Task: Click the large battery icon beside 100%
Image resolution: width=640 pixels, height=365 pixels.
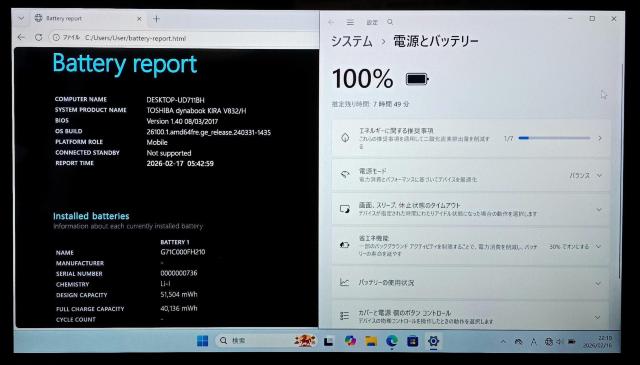Action: [x=417, y=79]
